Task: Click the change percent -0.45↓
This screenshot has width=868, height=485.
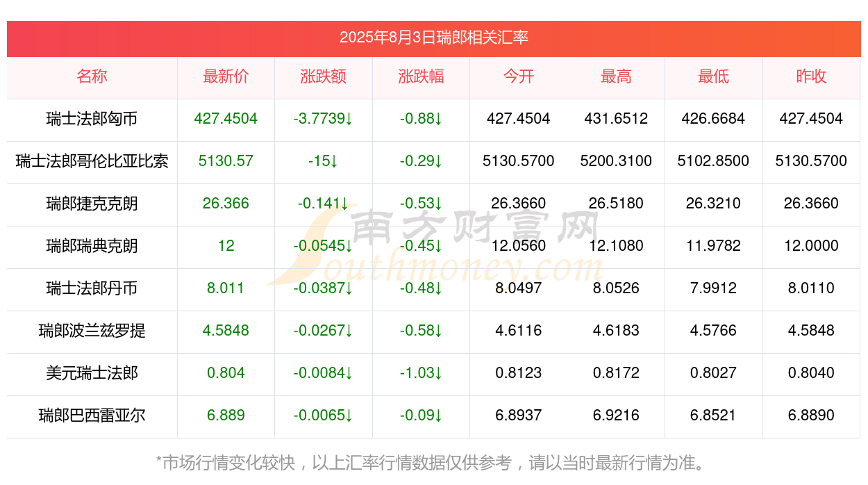Action: (x=421, y=246)
